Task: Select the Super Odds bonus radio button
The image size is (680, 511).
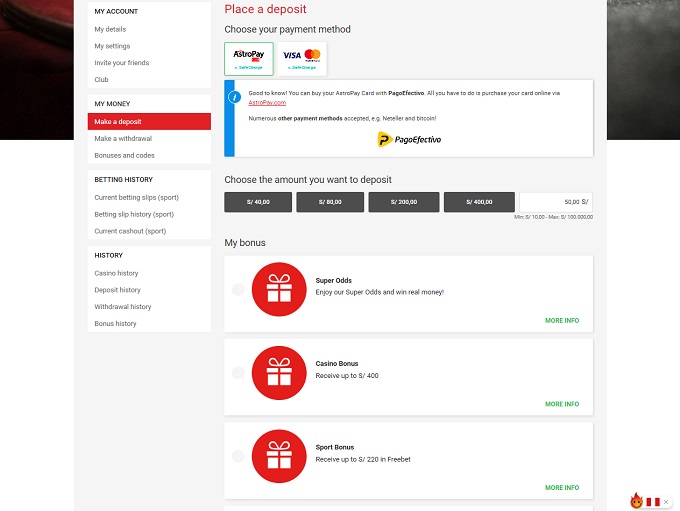Action: click(238, 289)
